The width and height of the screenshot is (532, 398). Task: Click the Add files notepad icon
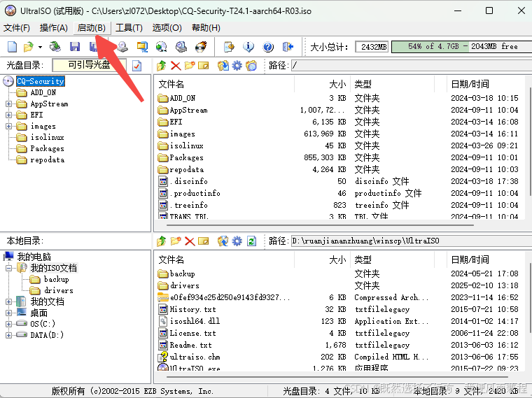pos(229,47)
